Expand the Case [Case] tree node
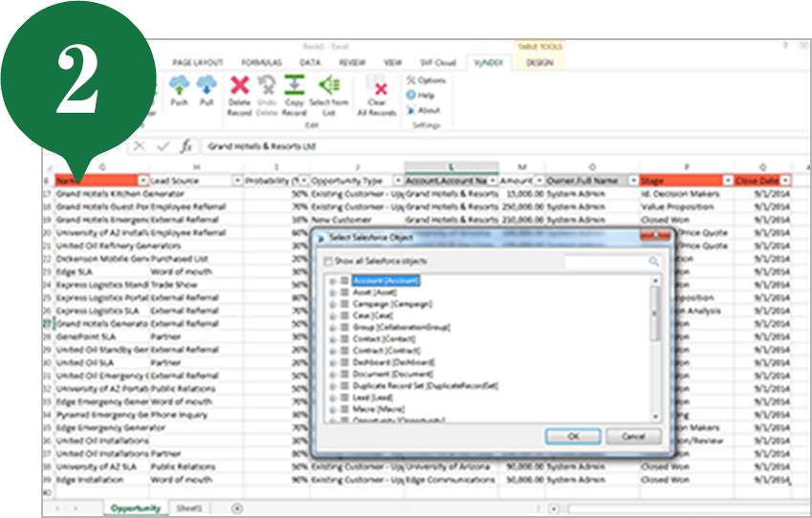The width and height of the screenshot is (812, 518). [x=333, y=315]
